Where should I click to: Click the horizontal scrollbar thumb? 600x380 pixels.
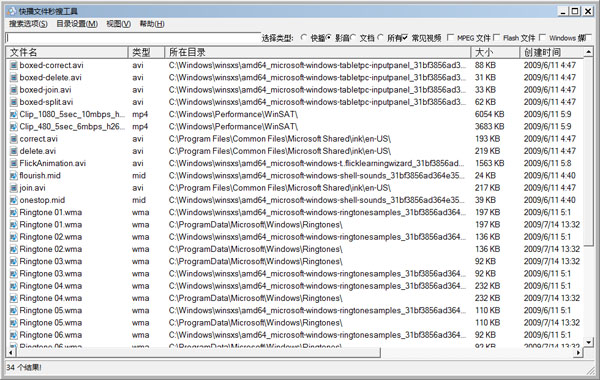point(198,352)
